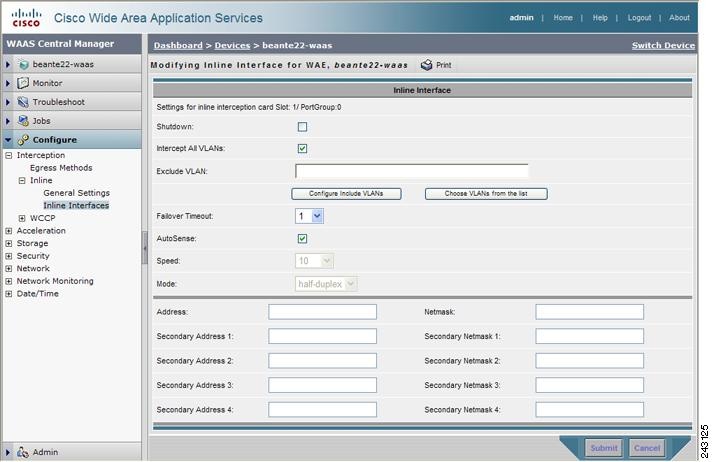Go to Devices breadcrumb link

tap(232, 45)
